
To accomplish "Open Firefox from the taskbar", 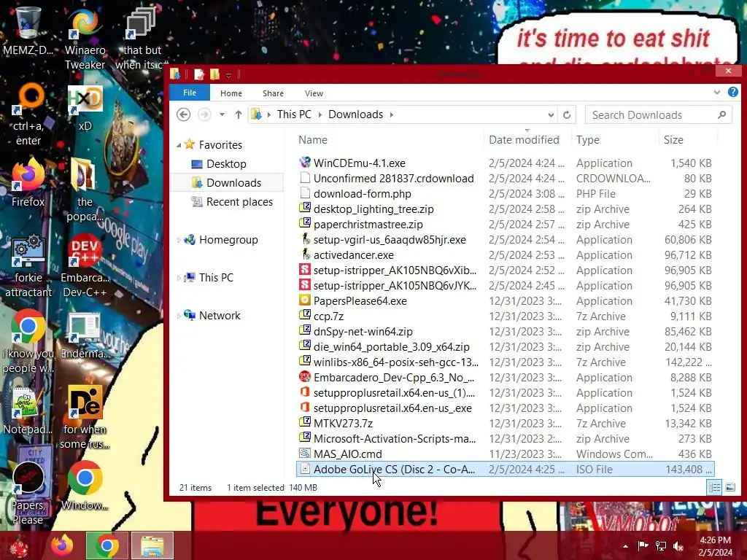I will pos(63,545).
